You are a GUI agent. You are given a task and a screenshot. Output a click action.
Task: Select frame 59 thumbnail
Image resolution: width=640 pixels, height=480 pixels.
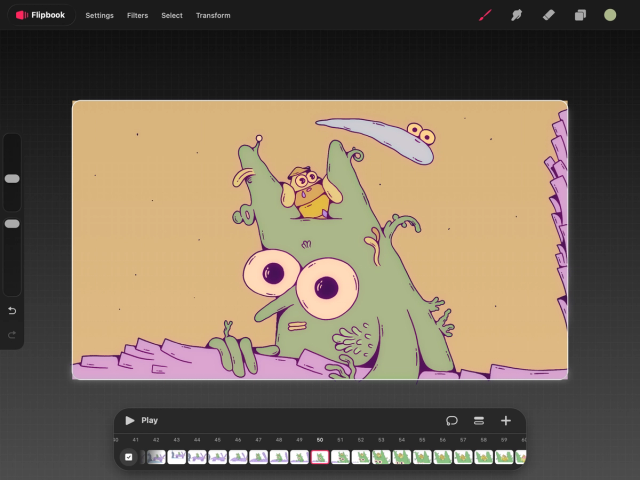tap(504, 457)
